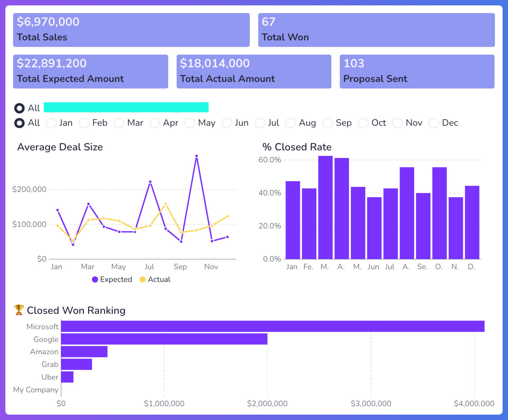Viewport: 508px width, 420px height.
Task: Click the Uber ranking bar
Action: [67, 377]
